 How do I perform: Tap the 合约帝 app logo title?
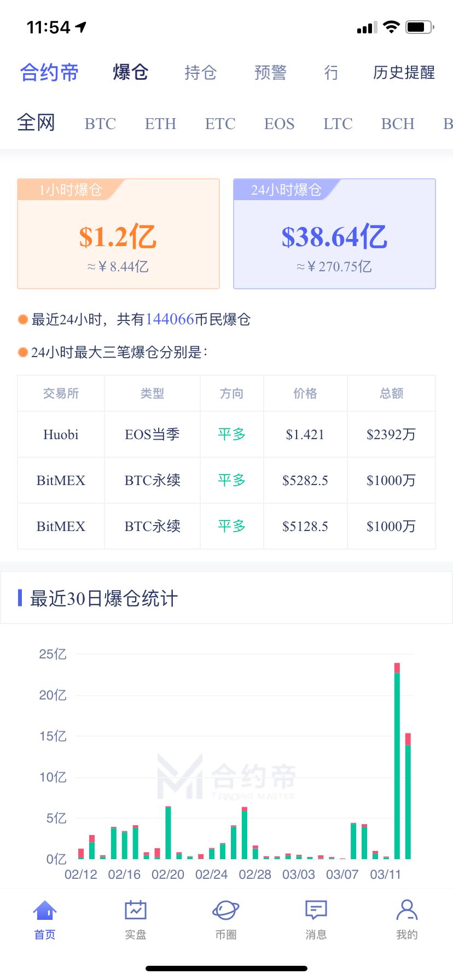(x=49, y=72)
